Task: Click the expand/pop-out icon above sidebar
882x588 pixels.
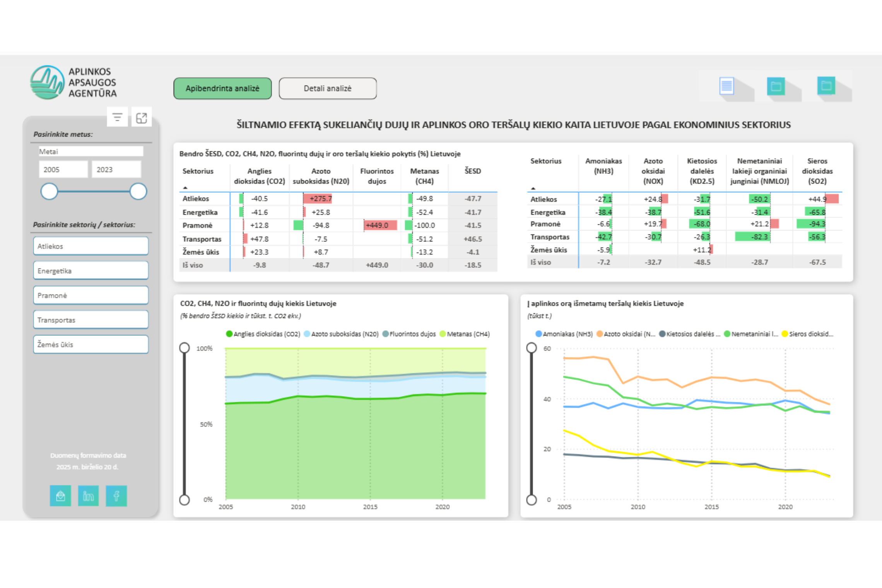Action: [x=142, y=117]
